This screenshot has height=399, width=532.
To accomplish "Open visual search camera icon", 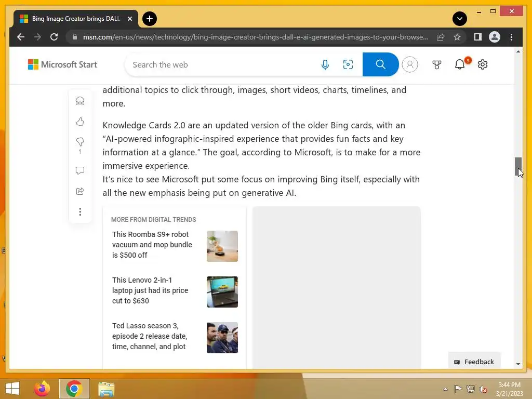I will [x=348, y=64].
